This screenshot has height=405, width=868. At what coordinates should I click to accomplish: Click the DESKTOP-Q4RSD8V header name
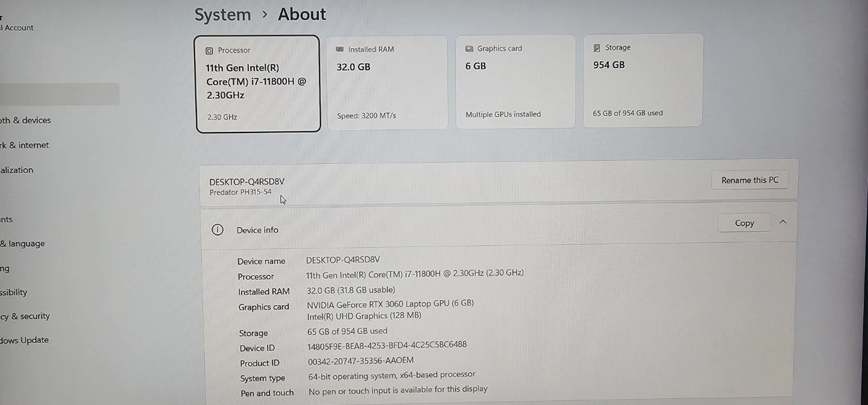[x=247, y=181]
